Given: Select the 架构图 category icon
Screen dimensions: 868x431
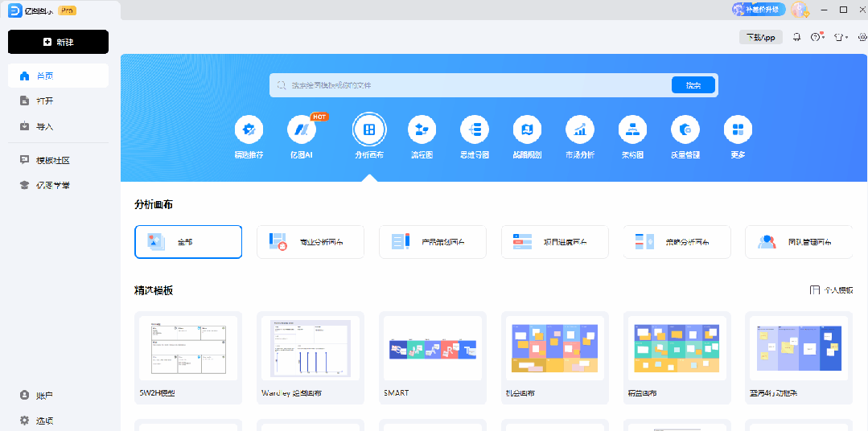Looking at the screenshot, I should (632, 129).
